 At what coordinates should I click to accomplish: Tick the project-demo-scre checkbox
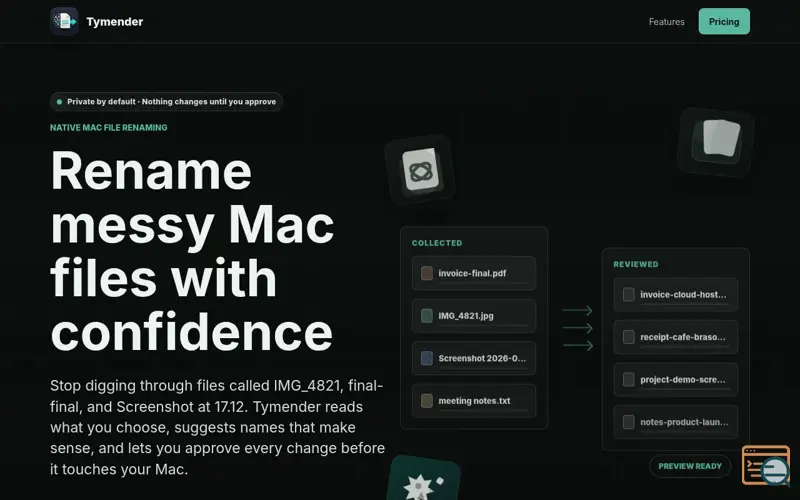629,379
